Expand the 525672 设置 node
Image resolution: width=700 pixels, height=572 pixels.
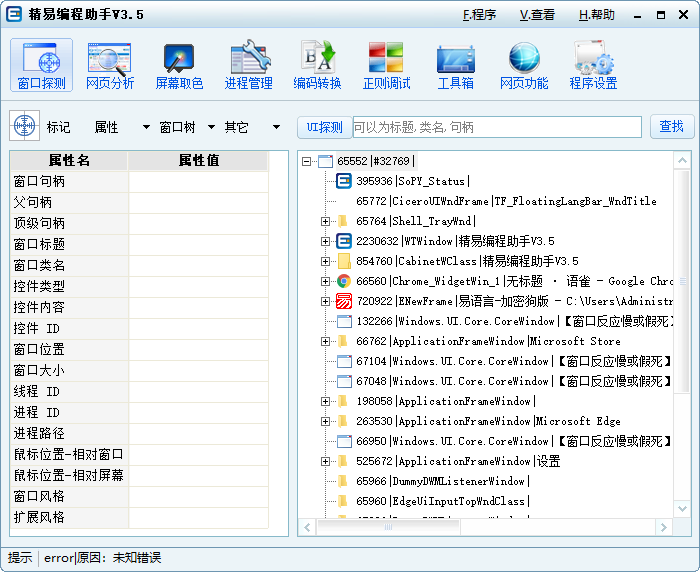[x=325, y=461]
